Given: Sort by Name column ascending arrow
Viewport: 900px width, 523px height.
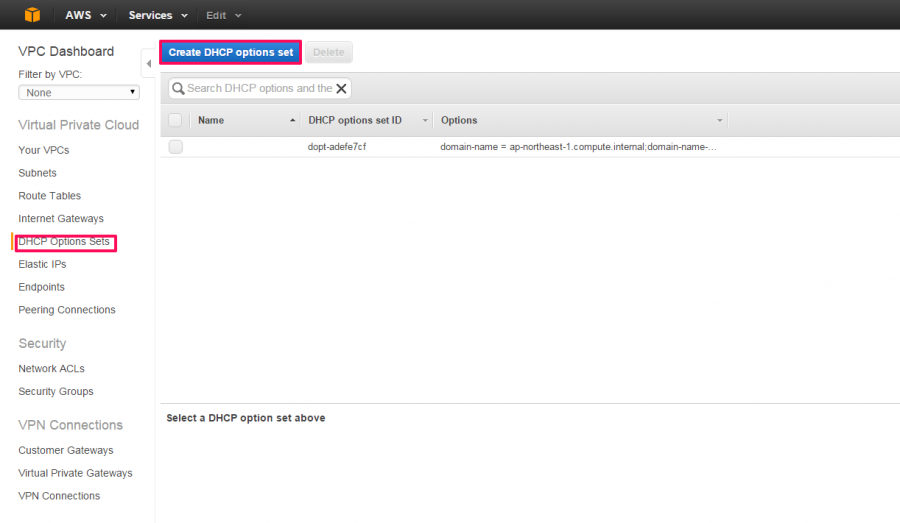Looking at the screenshot, I should pyautogui.click(x=293, y=120).
